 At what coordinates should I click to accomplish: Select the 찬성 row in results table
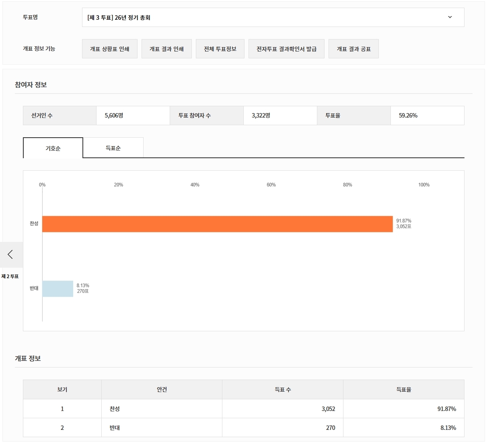[162, 409]
